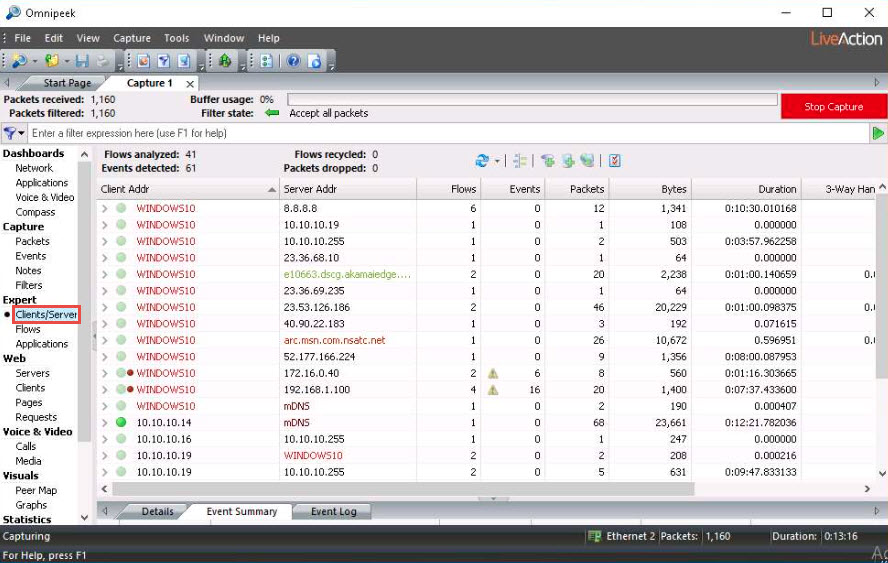The image size is (888, 563).
Task: Expand the 23.53.126.186 server row
Action: tap(104, 307)
